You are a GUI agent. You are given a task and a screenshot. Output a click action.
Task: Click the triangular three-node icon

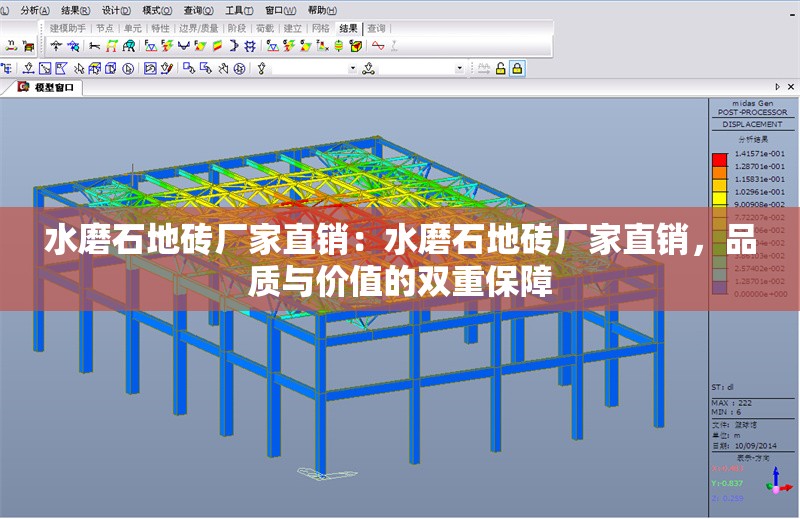[x=368, y=68]
